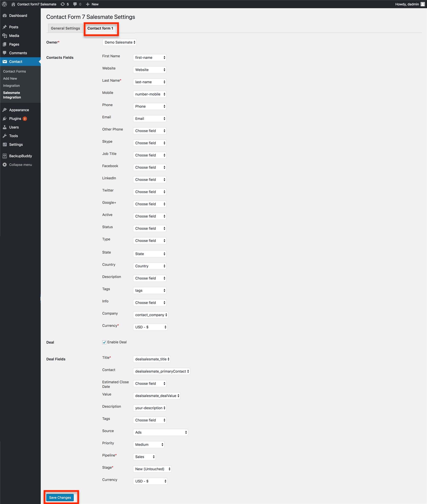Click the Plugins plug icon

(x=5, y=119)
